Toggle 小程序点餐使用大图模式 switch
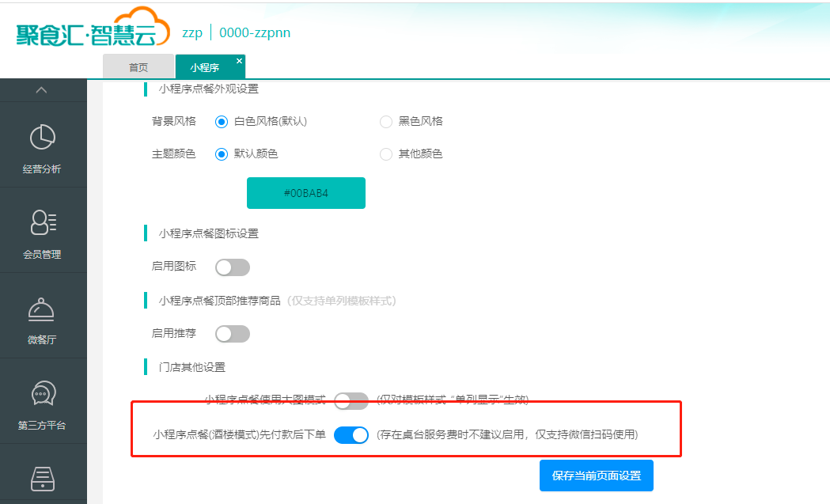Viewport: 830px width, 504px height. click(x=351, y=400)
